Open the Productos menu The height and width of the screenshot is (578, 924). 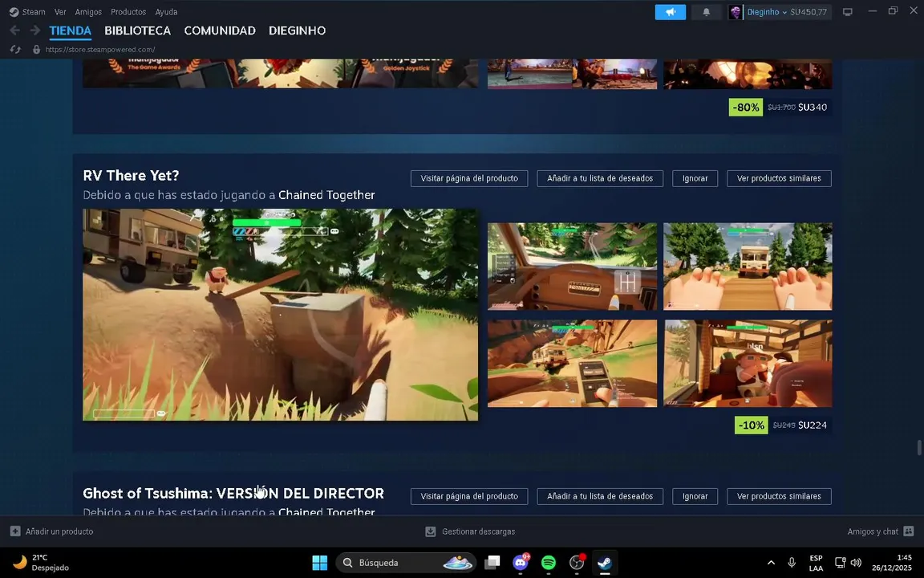[128, 12]
